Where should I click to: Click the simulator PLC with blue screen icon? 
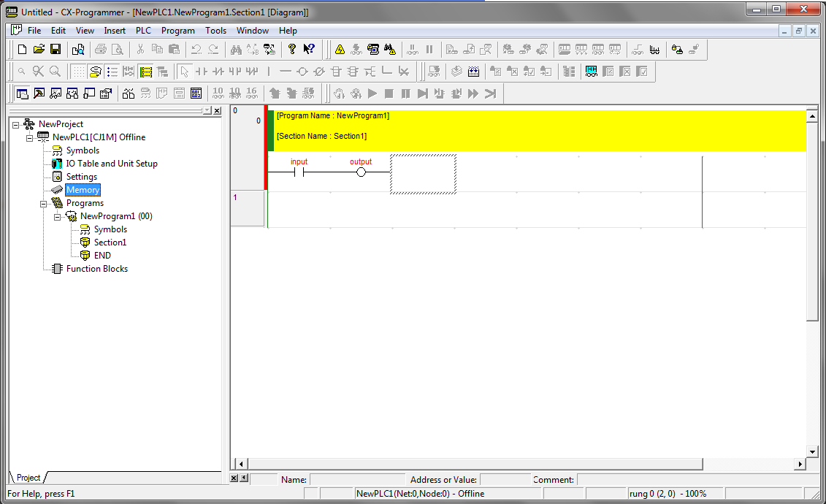[373, 50]
